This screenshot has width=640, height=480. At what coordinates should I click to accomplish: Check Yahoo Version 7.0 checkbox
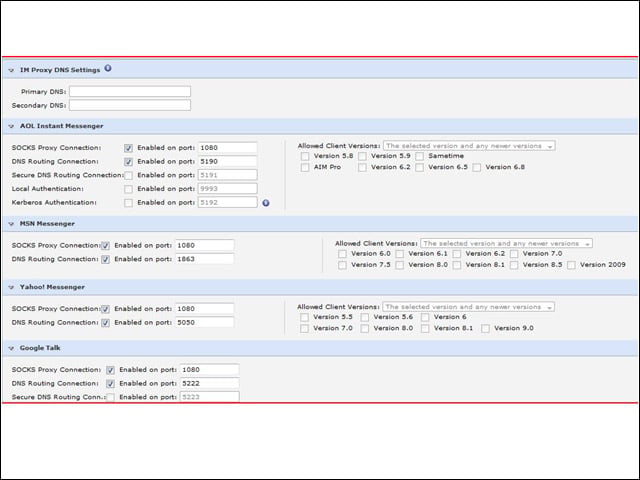click(304, 328)
